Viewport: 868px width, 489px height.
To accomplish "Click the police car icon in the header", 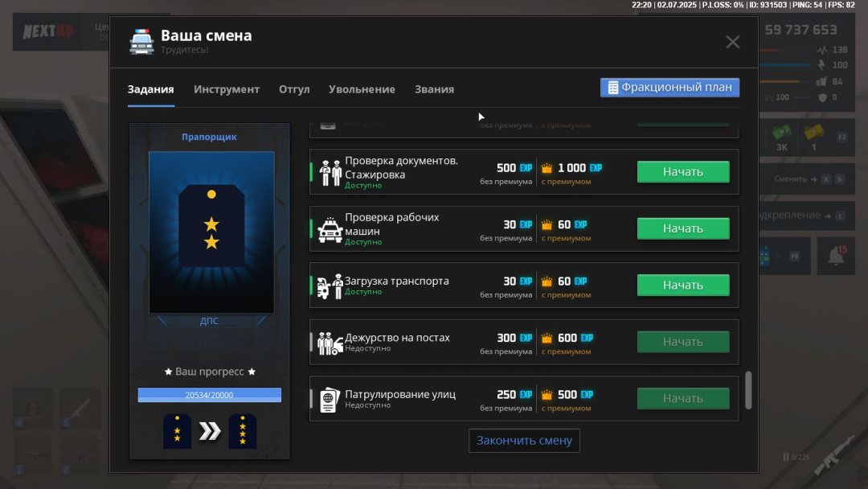I will coord(141,42).
